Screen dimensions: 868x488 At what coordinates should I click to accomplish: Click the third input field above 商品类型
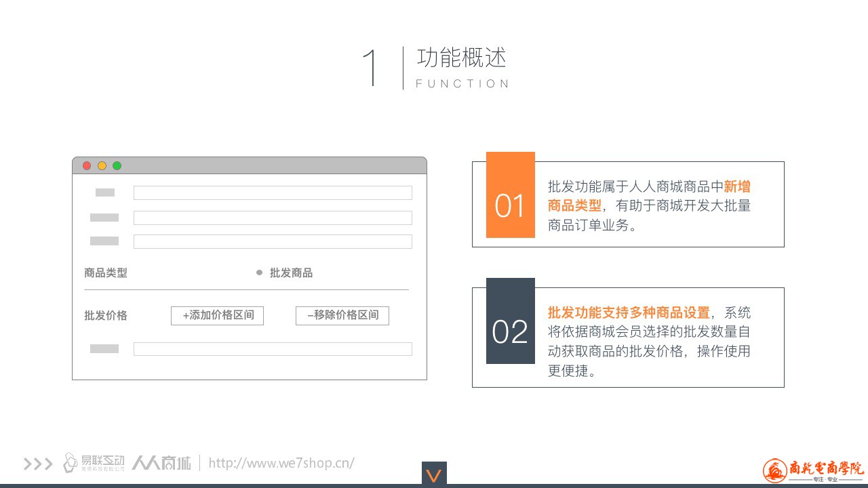click(x=273, y=241)
